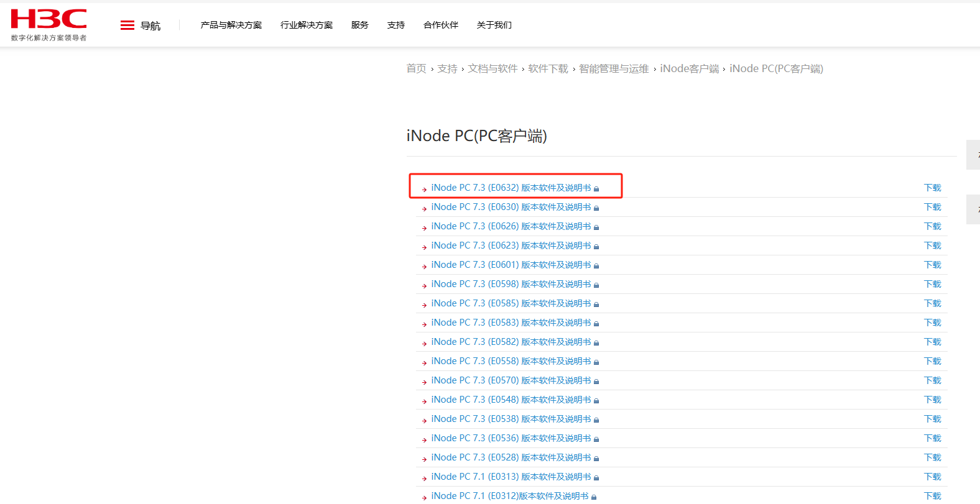980x504 pixels.
Task: Click 下载 for the E0570 version
Action: (933, 380)
